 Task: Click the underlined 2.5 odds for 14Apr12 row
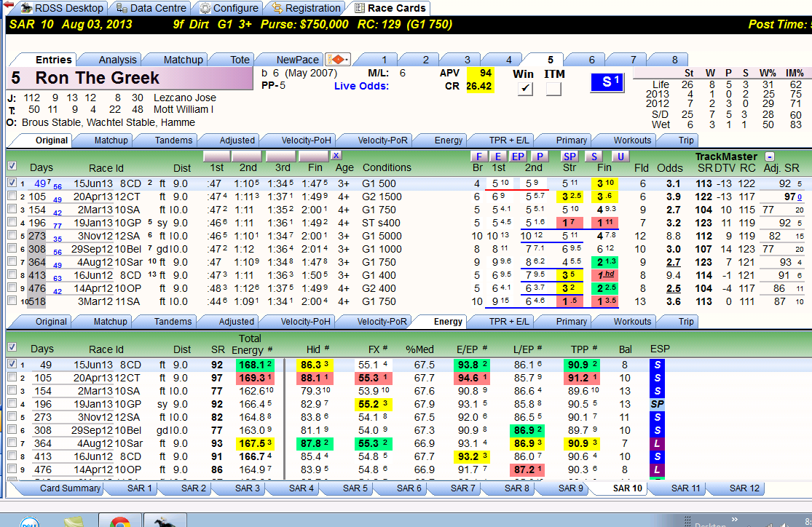pyautogui.click(x=673, y=288)
